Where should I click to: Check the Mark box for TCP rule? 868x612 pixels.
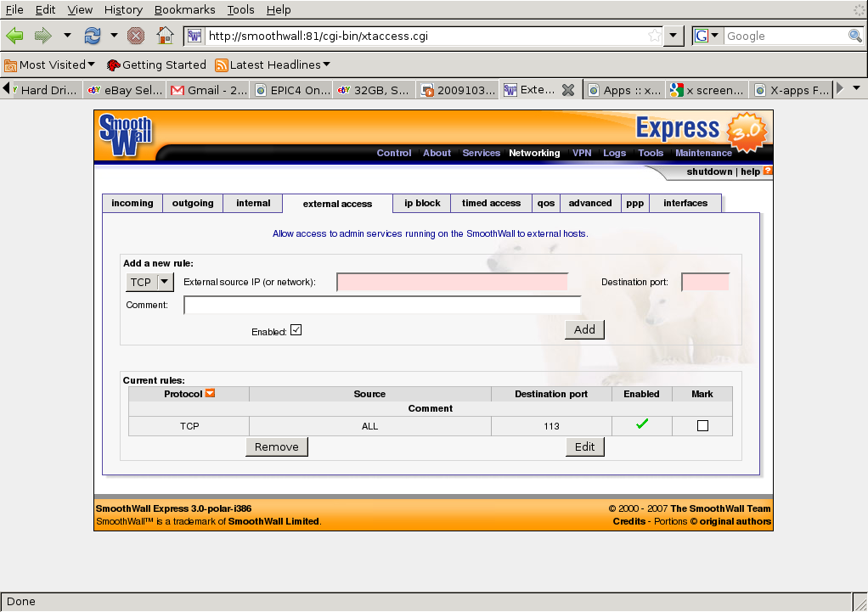702,426
